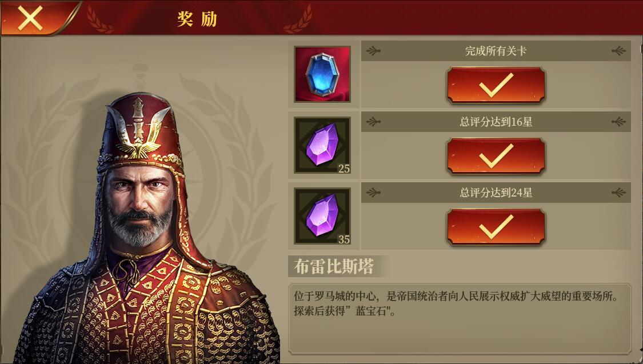
Task: Tap the purple gem reward showing 35
Action: tap(322, 216)
